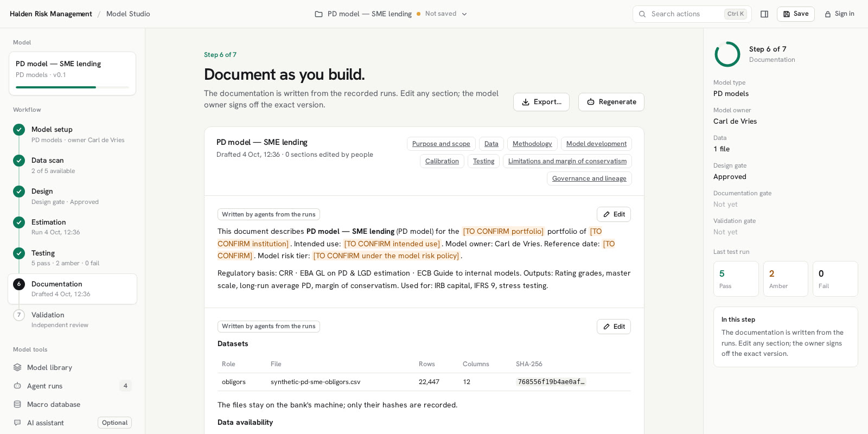Click the Pass count tile
The image size is (868, 434).
tap(736, 279)
